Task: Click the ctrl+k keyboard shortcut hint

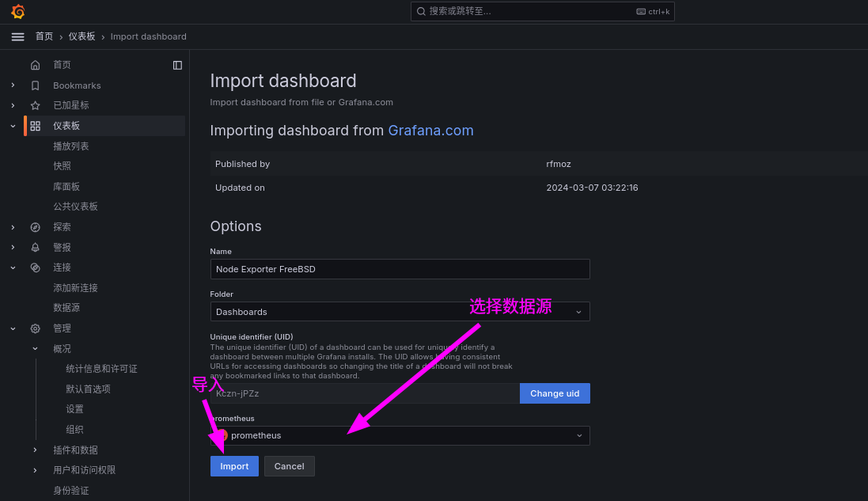Action: 654,11
